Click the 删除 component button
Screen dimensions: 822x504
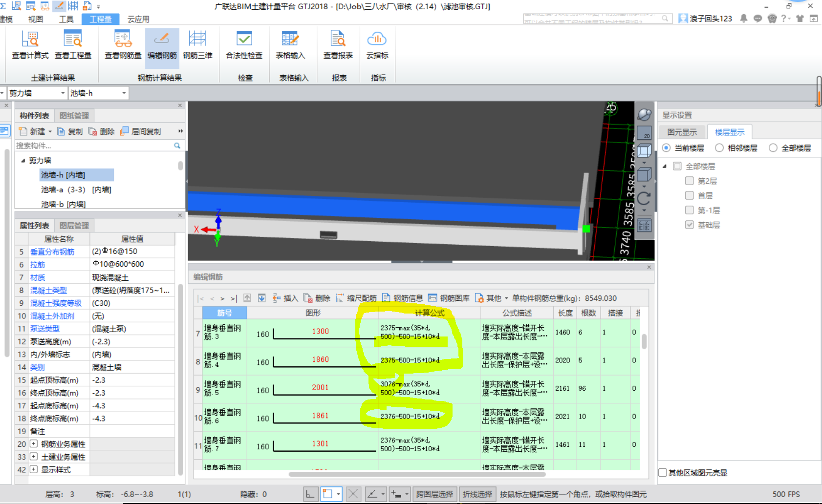pos(102,131)
